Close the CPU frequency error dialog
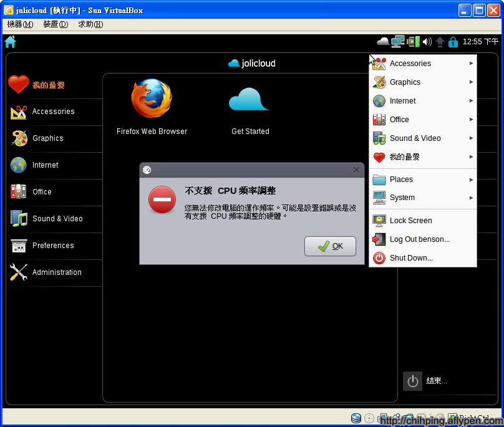This screenshot has height=427, width=504. point(356,170)
